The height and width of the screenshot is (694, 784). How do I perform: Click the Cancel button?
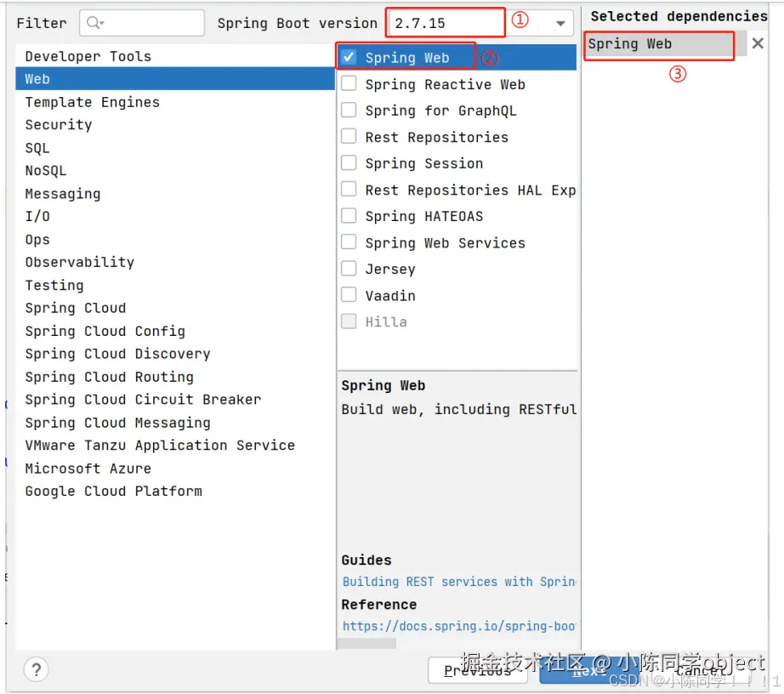click(700, 670)
